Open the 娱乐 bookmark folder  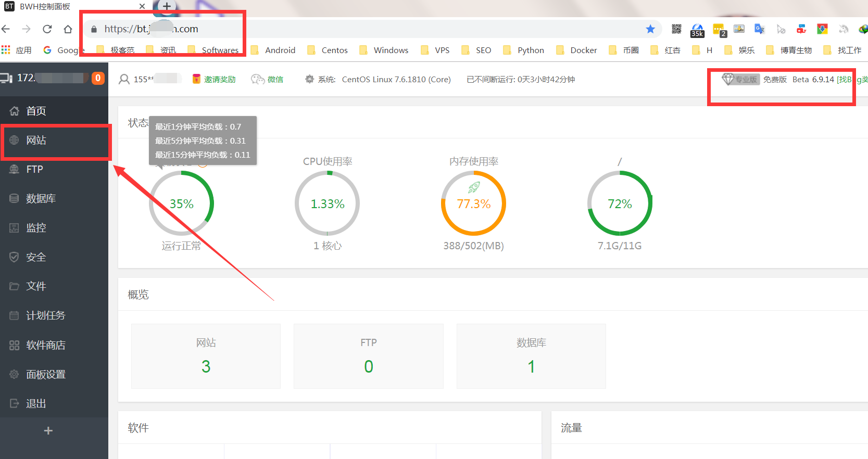coord(739,50)
